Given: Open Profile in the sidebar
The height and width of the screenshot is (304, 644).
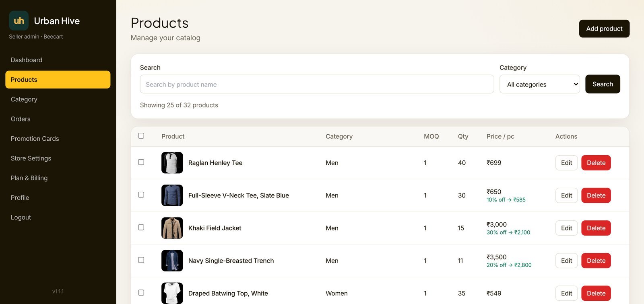Looking at the screenshot, I should tap(58, 198).
